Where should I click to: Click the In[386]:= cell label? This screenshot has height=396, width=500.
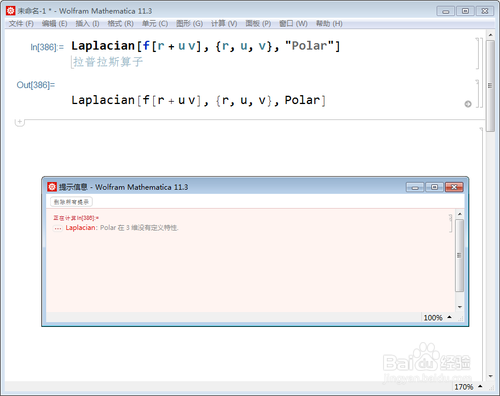pos(47,47)
